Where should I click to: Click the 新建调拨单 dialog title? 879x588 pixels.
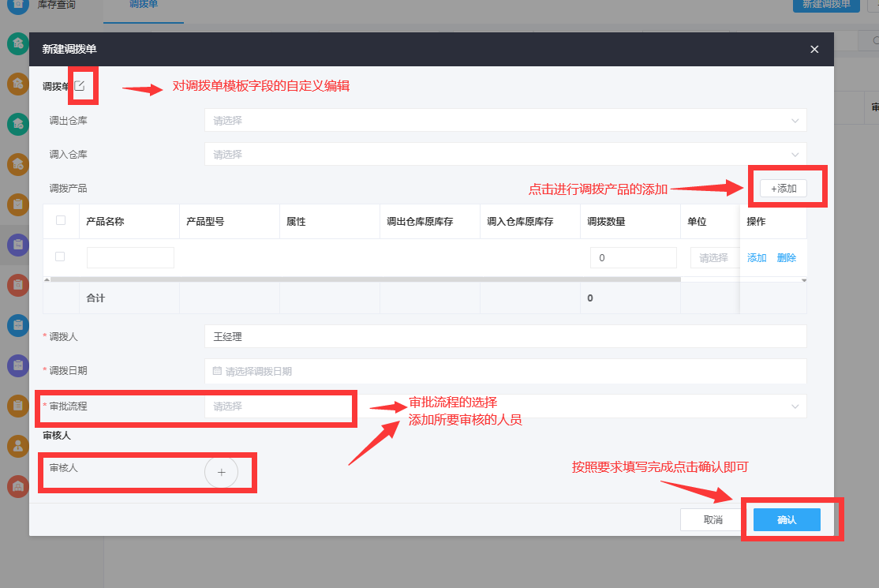pos(69,49)
